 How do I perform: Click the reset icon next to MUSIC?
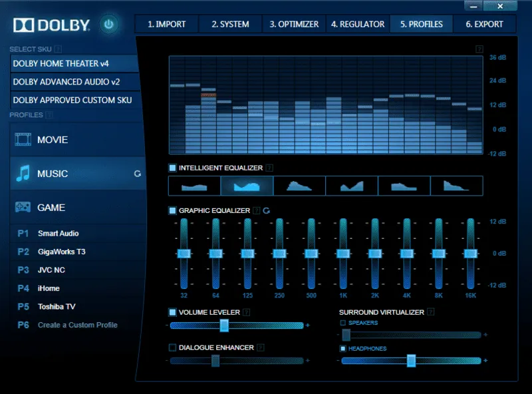click(x=138, y=174)
